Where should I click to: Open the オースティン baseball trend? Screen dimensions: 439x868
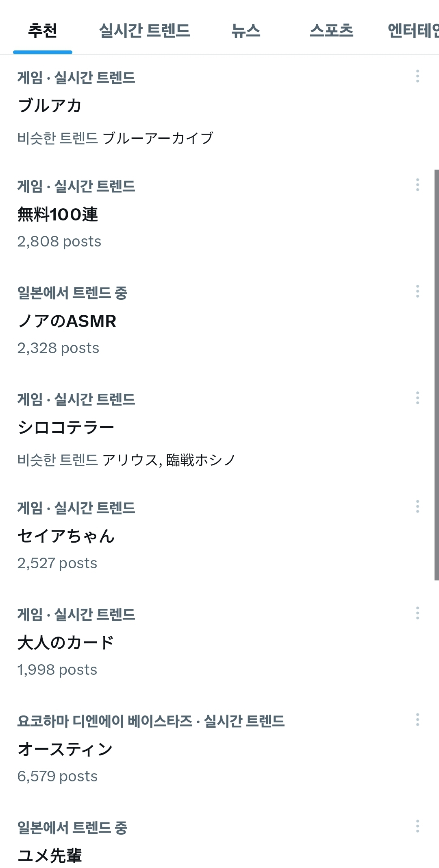click(65, 749)
